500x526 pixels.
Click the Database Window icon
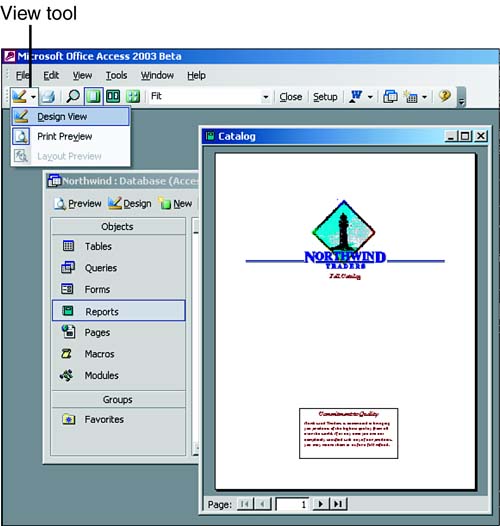[x=390, y=97]
